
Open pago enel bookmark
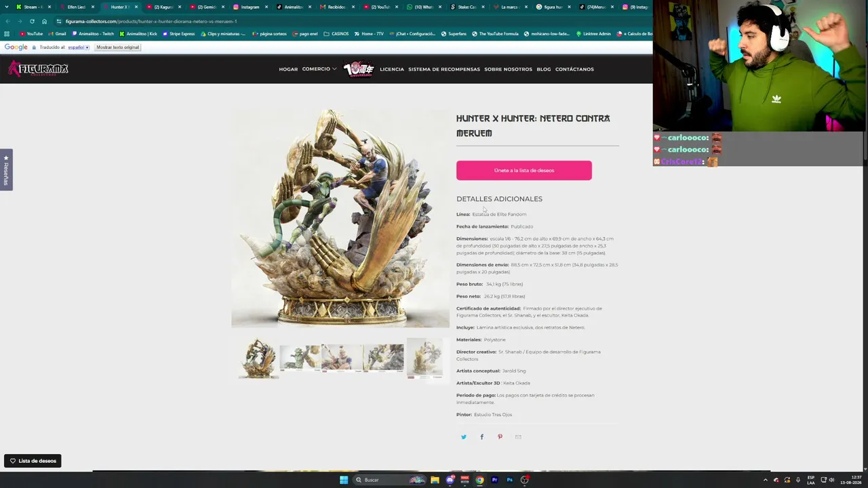(x=304, y=33)
